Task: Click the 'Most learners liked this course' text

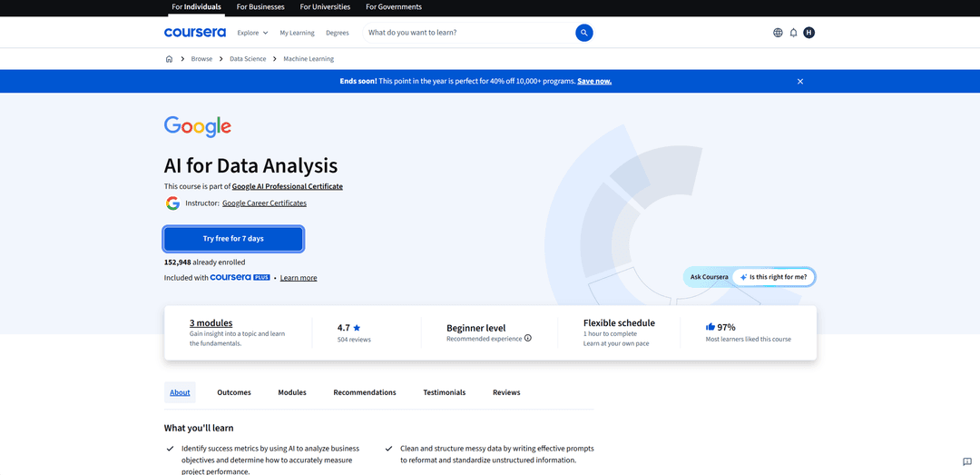Action: click(748, 339)
